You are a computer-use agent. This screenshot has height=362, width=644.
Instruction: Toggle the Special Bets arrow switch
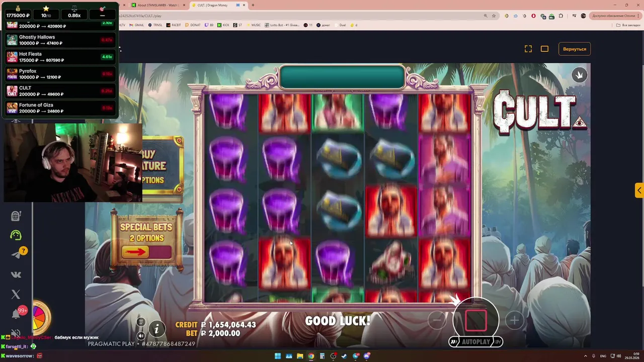pyautogui.click(x=146, y=251)
